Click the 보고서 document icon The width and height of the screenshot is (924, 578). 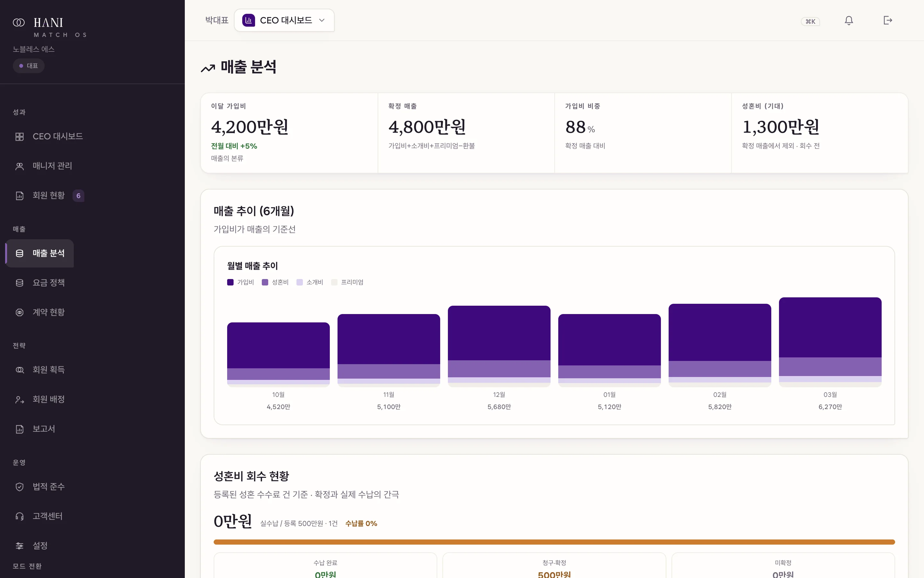click(20, 429)
